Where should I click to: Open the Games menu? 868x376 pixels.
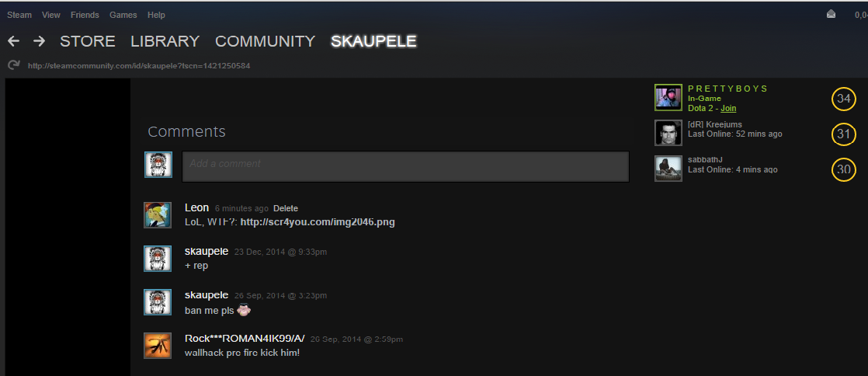123,15
